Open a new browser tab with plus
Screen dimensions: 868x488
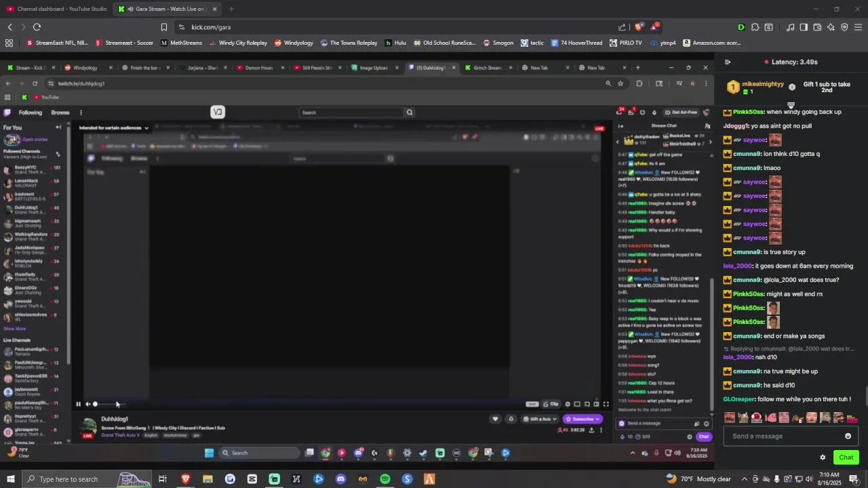[x=231, y=9]
